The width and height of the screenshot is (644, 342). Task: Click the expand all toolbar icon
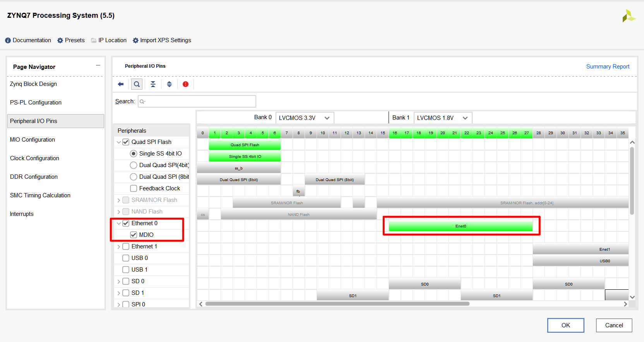pyautogui.click(x=169, y=84)
